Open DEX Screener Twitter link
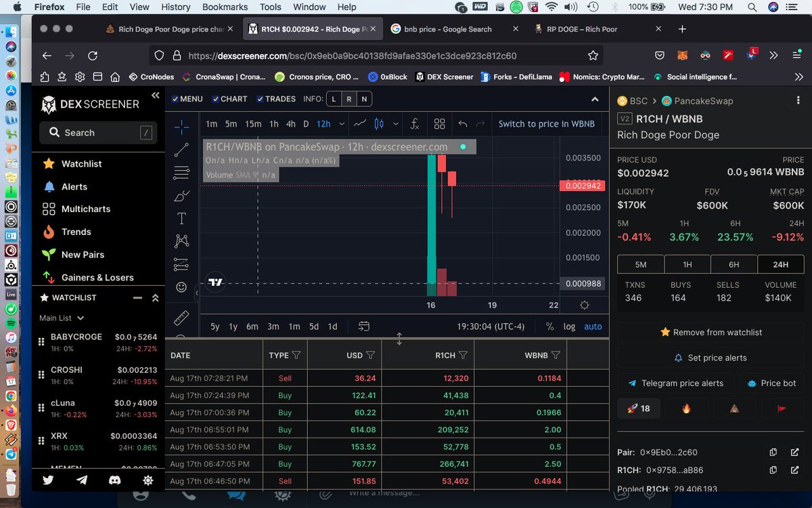 click(x=48, y=480)
